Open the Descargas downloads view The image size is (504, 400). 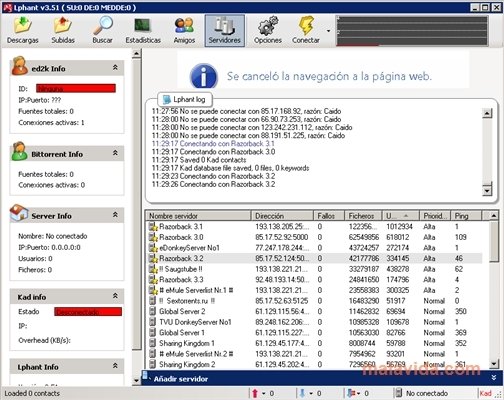(x=23, y=31)
